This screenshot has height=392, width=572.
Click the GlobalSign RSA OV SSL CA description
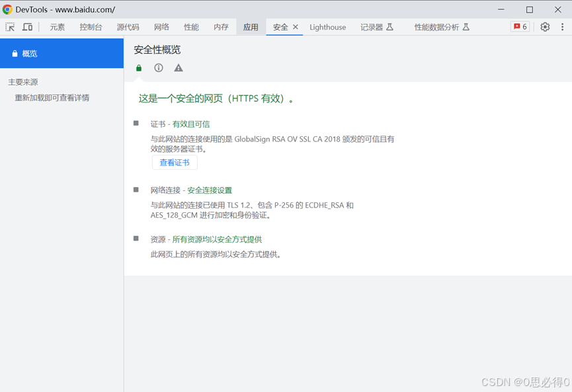coord(272,144)
